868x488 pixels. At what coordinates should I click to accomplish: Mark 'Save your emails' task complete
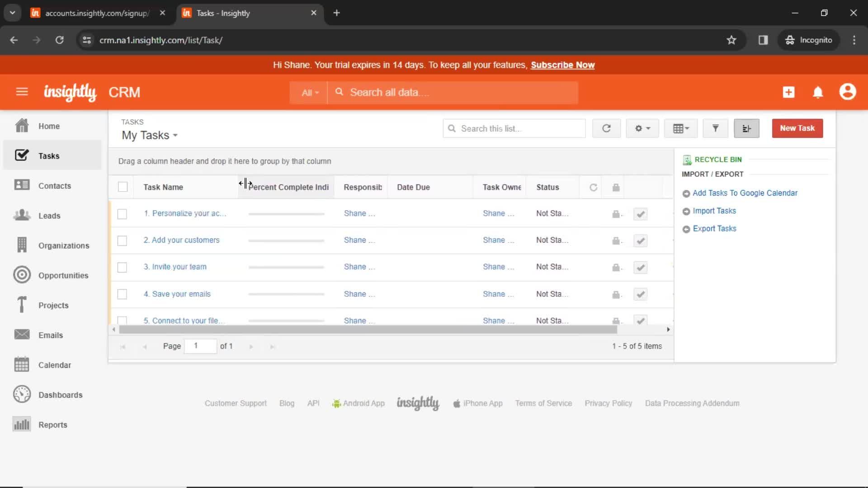640,294
